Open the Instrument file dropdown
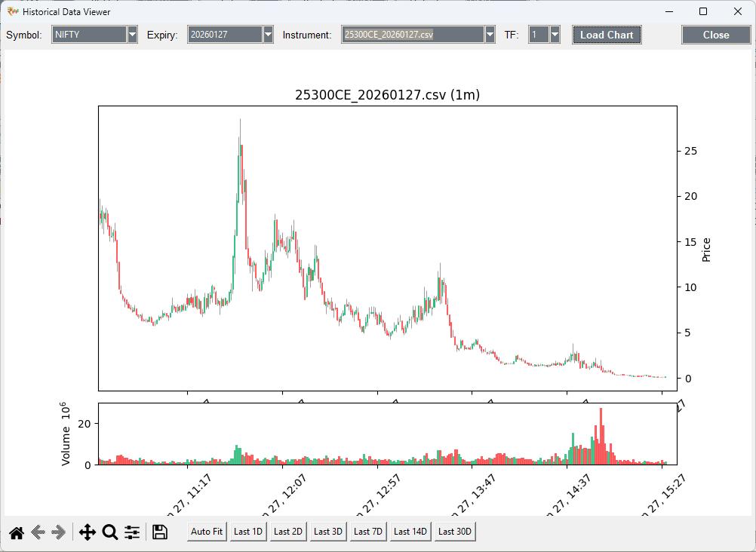The height and width of the screenshot is (552, 756). point(488,34)
